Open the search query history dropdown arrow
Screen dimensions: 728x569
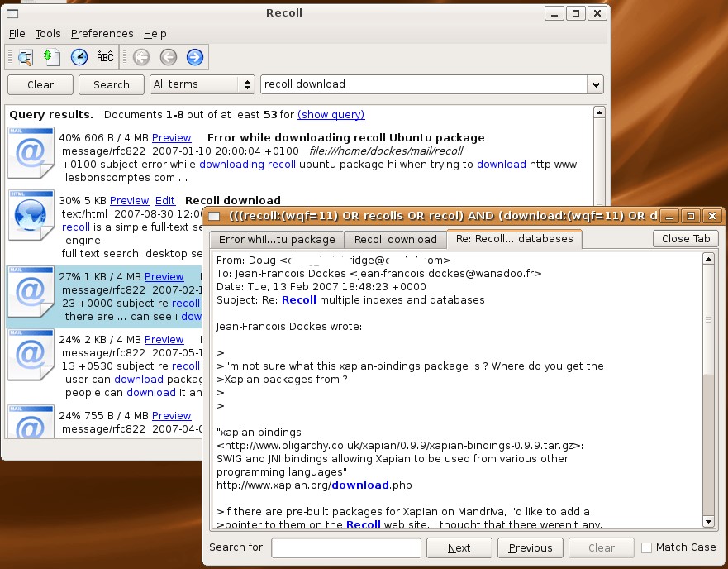(x=595, y=84)
